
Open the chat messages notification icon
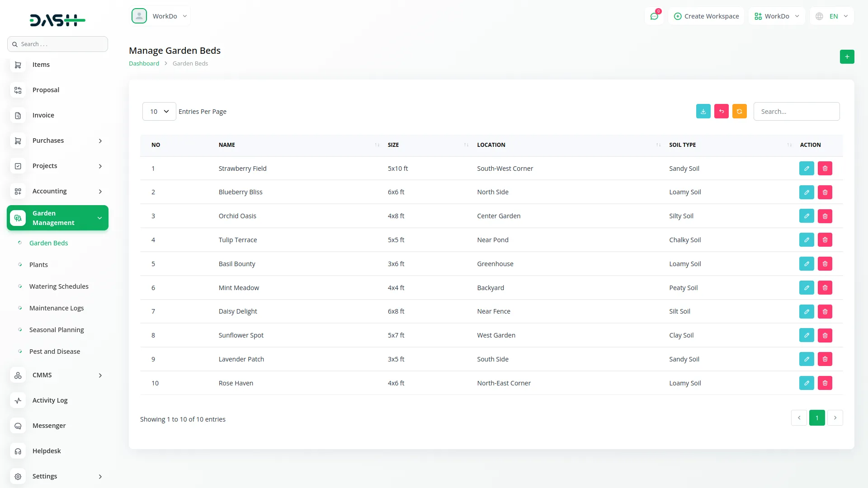pos(654,16)
